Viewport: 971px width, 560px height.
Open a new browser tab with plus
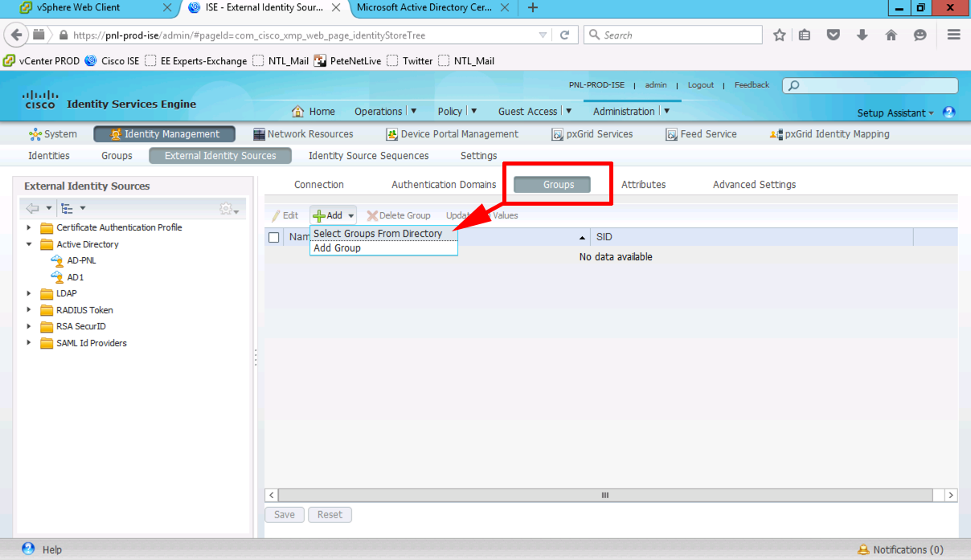[532, 8]
